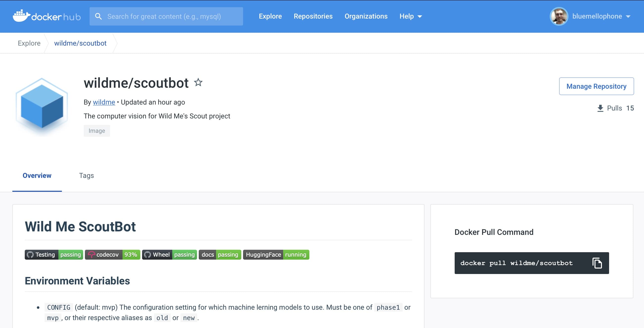Click the docker pull wildme/scoutbot text
Viewport: 644px width, 328px height.
pos(516,263)
